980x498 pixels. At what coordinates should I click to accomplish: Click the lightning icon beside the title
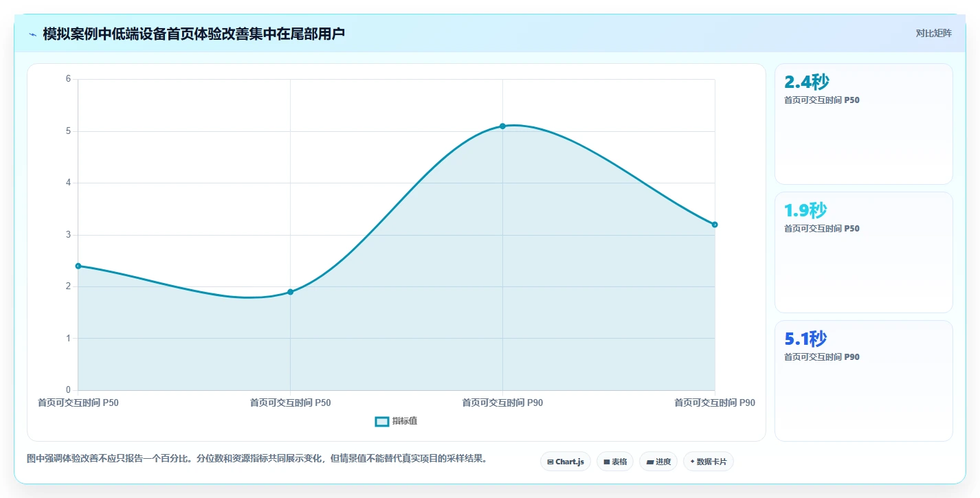pos(33,34)
